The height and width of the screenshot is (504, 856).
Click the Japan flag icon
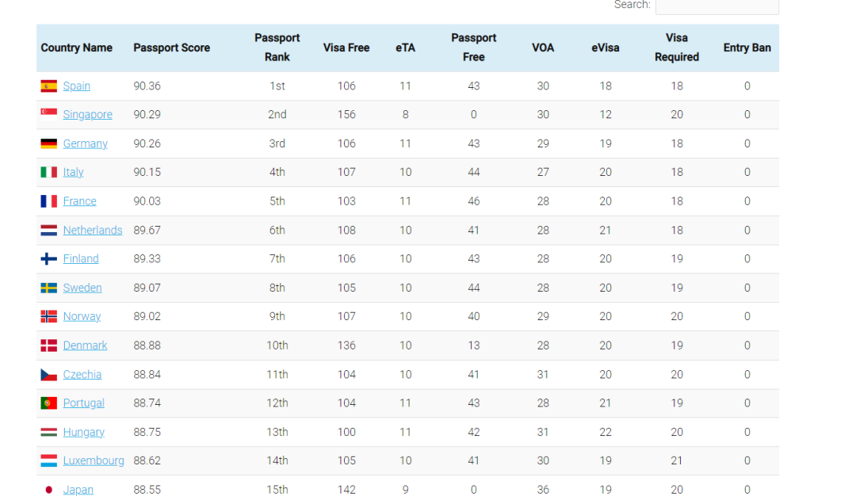click(x=48, y=490)
